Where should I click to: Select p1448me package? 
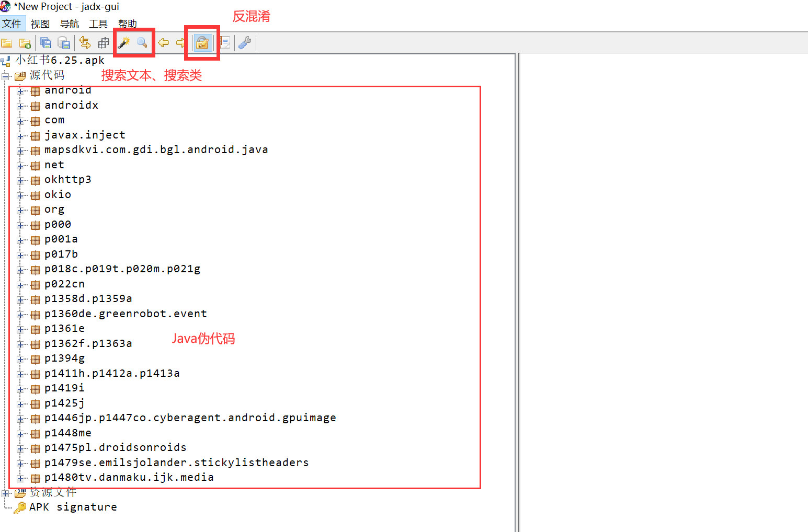pos(68,433)
